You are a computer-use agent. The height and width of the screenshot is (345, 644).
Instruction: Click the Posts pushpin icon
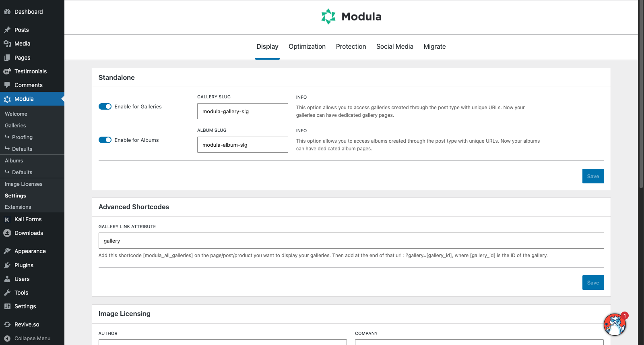[x=7, y=30]
